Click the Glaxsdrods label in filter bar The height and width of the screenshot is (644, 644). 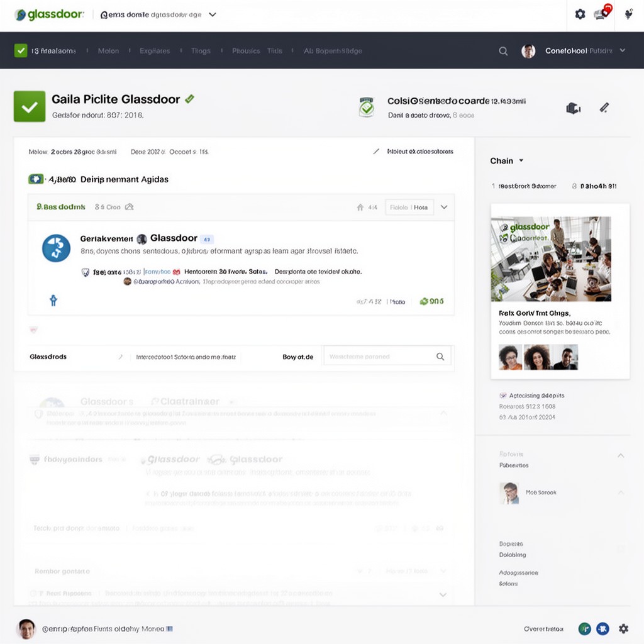point(48,357)
